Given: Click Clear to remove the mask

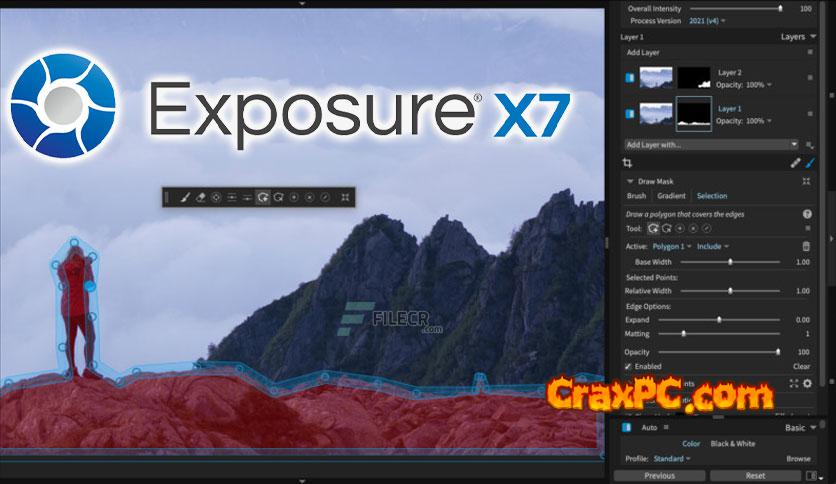Looking at the screenshot, I should pyautogui.click(x=801, y=367).
